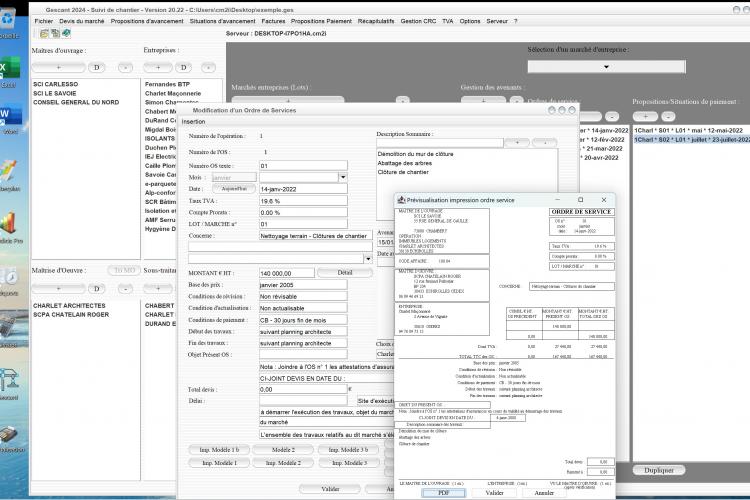Open the crane desktop shortcut icon
750x500 pixels.
coord(10,380)
